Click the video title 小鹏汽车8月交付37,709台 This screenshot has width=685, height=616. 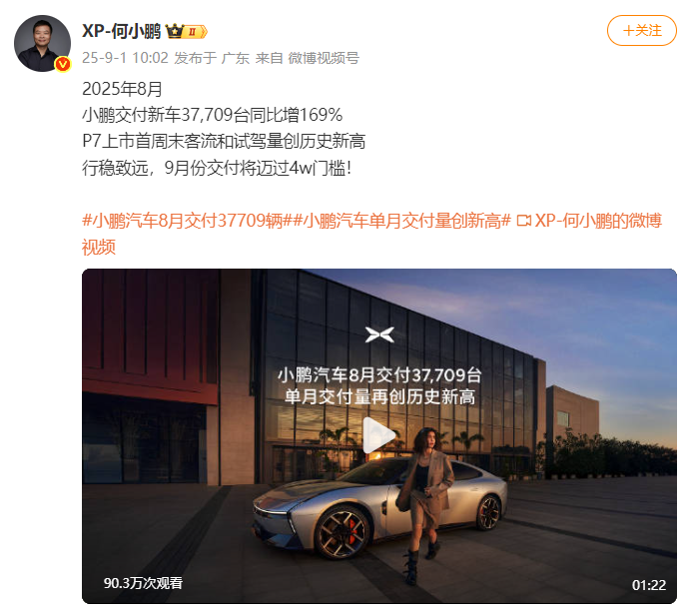[x=379, y=375]
